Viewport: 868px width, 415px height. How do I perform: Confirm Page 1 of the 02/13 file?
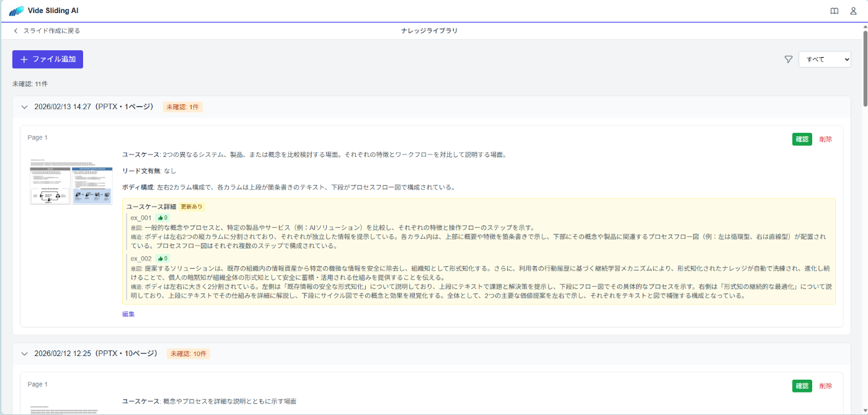pyautogui.click(x=802, y=139)
